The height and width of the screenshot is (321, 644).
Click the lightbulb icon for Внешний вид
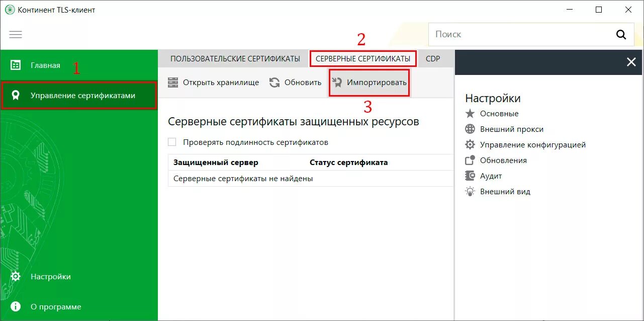point(470,192)
